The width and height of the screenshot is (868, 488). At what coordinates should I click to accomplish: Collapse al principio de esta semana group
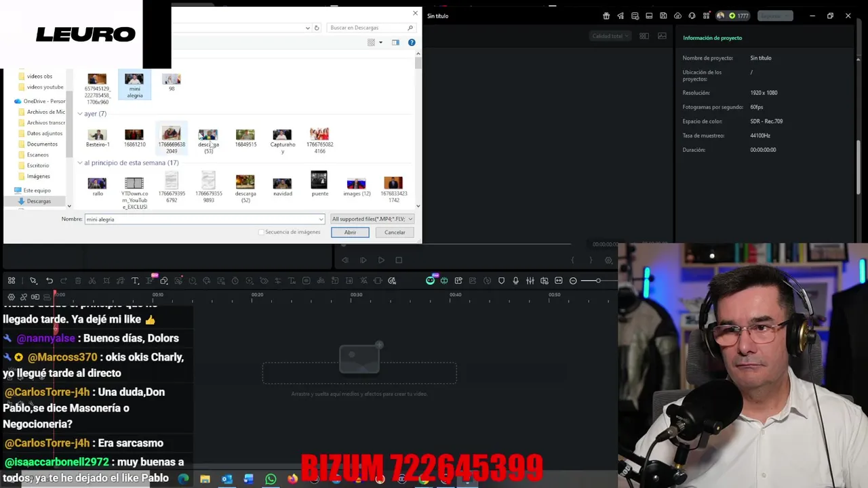tap(80, 163)
